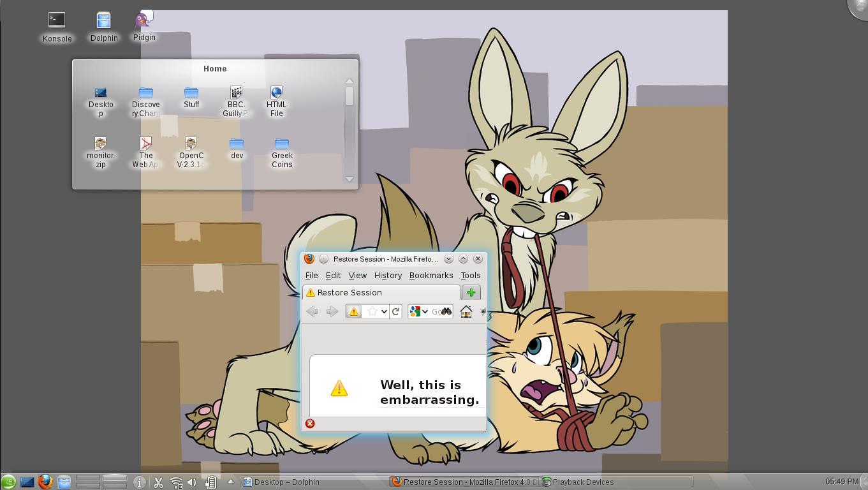Click the site identity warning icon
The image size is (868, 490).
point(354,311)
